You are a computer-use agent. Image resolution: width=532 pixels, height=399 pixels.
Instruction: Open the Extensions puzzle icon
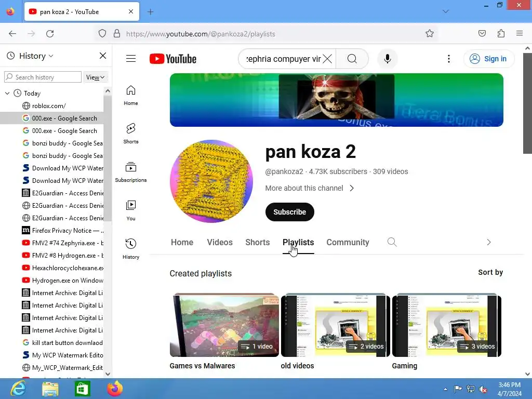(x=501, y=34)
